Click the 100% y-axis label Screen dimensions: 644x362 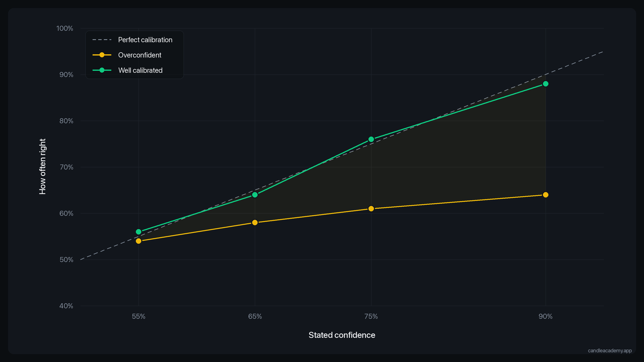65,29
